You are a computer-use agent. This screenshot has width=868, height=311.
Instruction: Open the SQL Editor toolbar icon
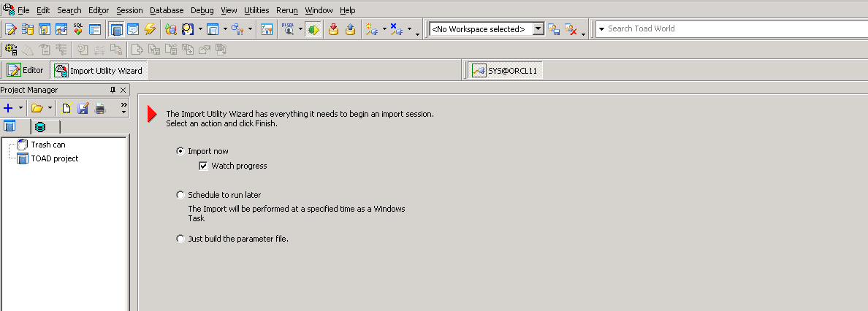pos(11,29)
